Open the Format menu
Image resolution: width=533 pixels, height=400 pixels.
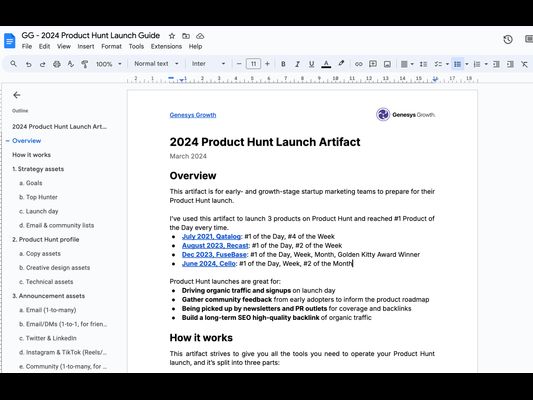coord(111,47)
